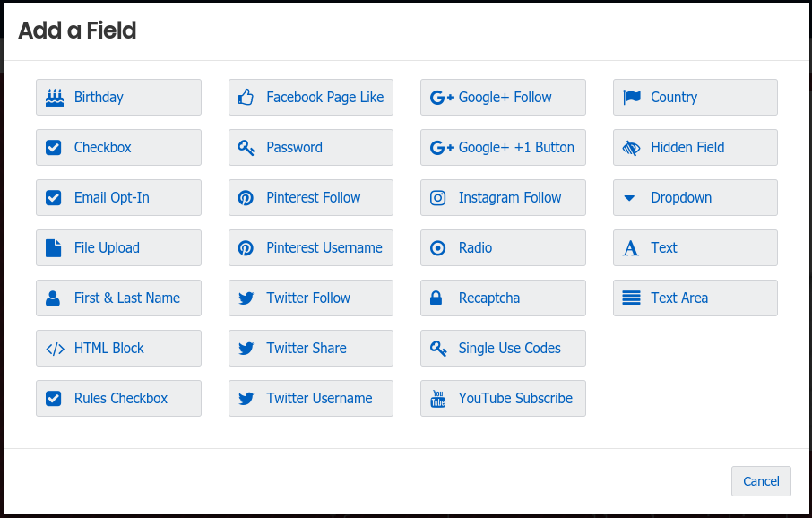
Task: Click the File Upload document icon
Action: [54, 248]
